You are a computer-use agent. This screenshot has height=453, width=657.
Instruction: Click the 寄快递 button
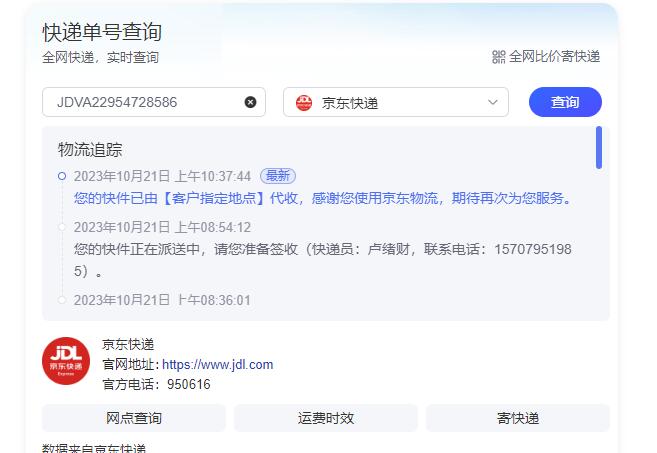pyautogui.click(x=517, y=418)
